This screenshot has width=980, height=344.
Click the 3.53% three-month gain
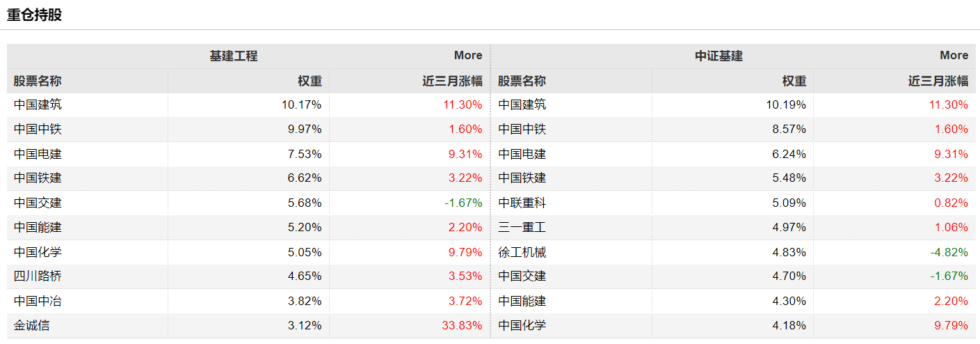pyautogui.click(x=465, y=276)
